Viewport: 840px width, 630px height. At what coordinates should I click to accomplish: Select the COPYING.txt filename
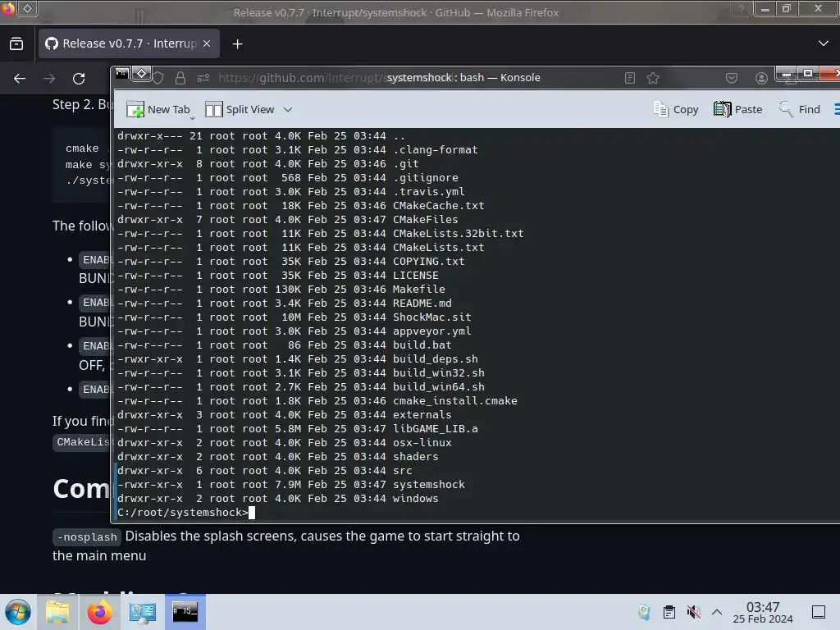(428, 262)
